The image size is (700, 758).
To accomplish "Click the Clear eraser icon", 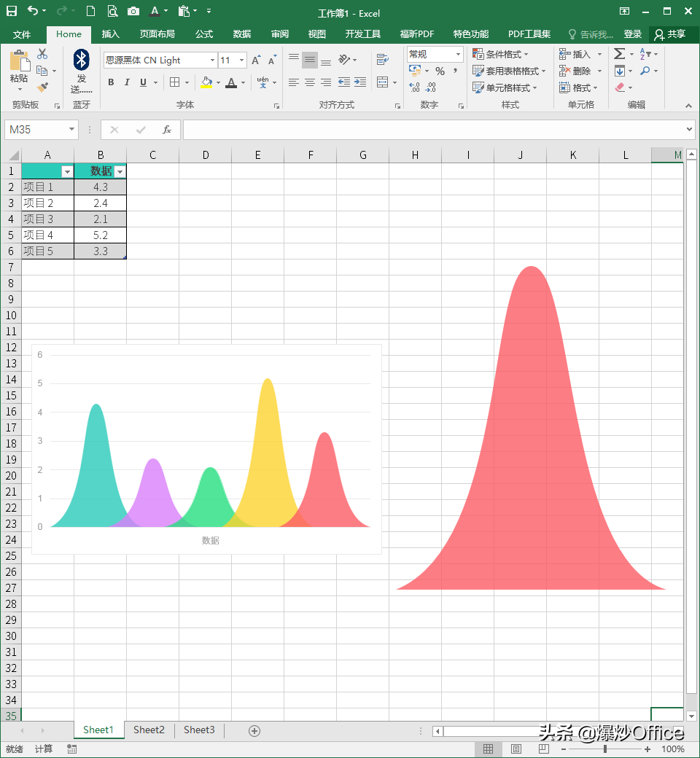I will (621, 87).
